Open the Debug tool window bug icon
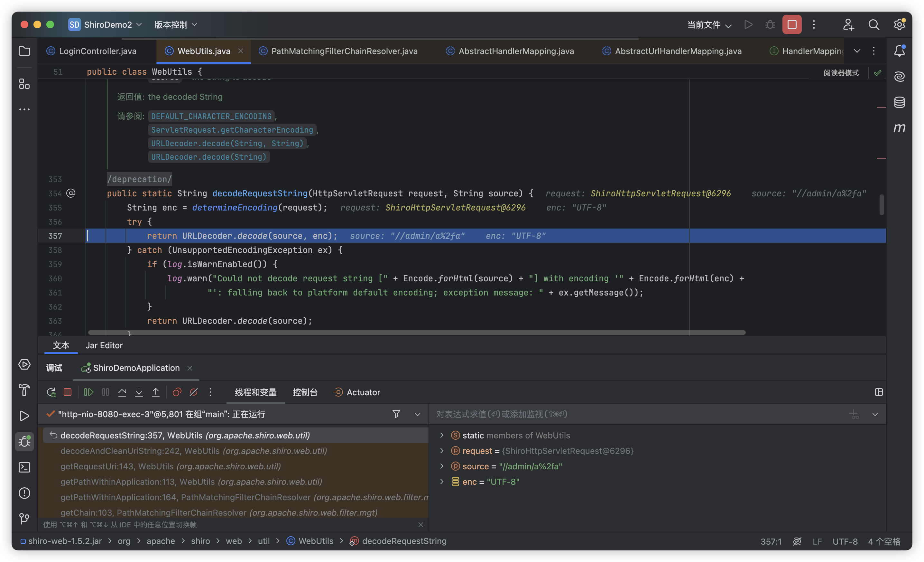The height and width of the screenshot is (562, 924). pos(24,442)
